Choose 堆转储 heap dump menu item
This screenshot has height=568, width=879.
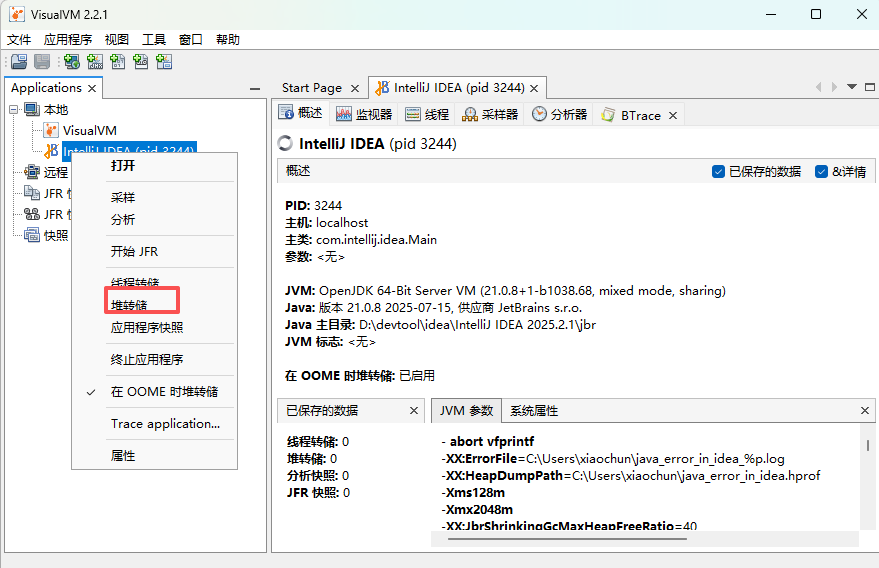point(154,305)
